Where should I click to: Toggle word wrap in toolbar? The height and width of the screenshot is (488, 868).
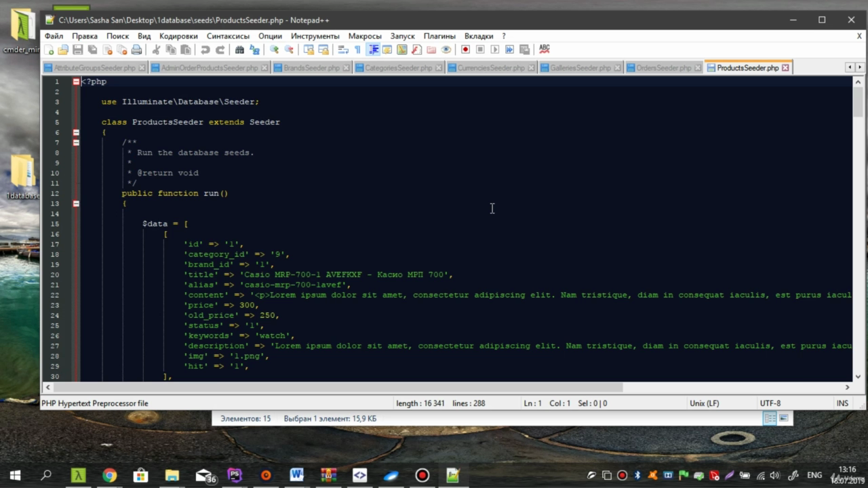[343, 49]
